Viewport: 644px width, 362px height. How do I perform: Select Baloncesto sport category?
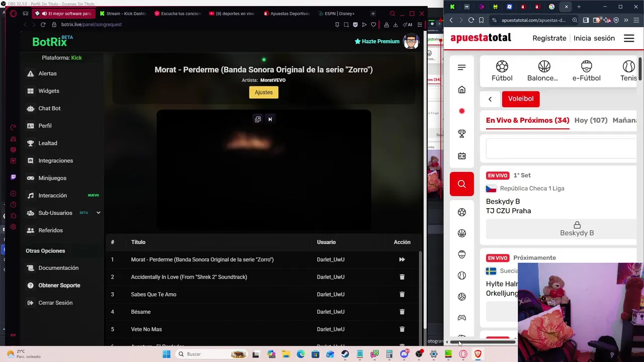coord(543,71)
